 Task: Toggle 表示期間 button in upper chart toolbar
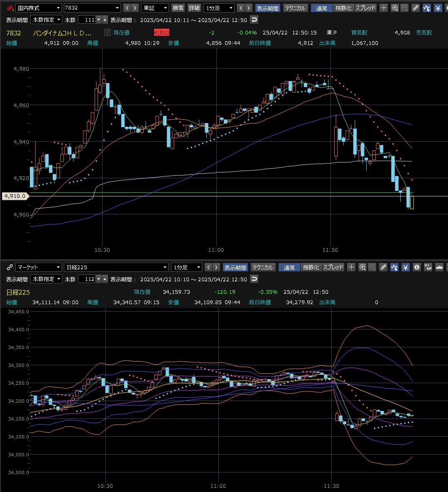coord(268,8)
